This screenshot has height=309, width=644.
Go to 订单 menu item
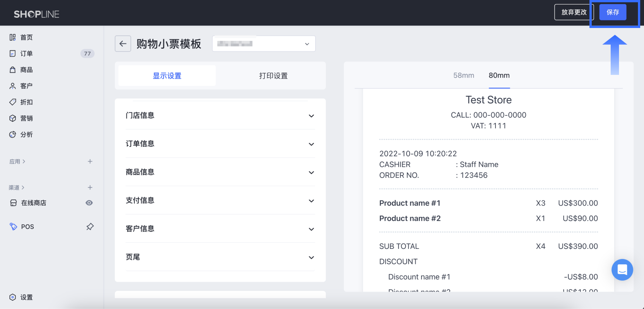point(27,53)
